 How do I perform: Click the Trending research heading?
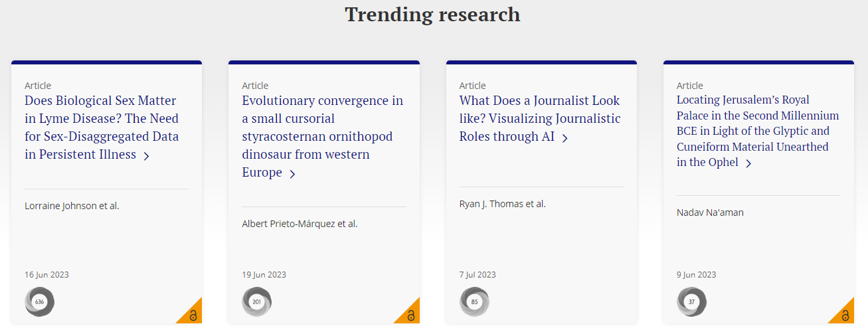(432, 14)
